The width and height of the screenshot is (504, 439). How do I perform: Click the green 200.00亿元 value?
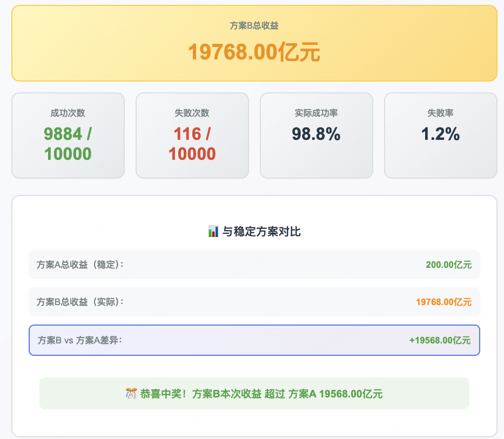pyautogui.click(x=448, y=265)
